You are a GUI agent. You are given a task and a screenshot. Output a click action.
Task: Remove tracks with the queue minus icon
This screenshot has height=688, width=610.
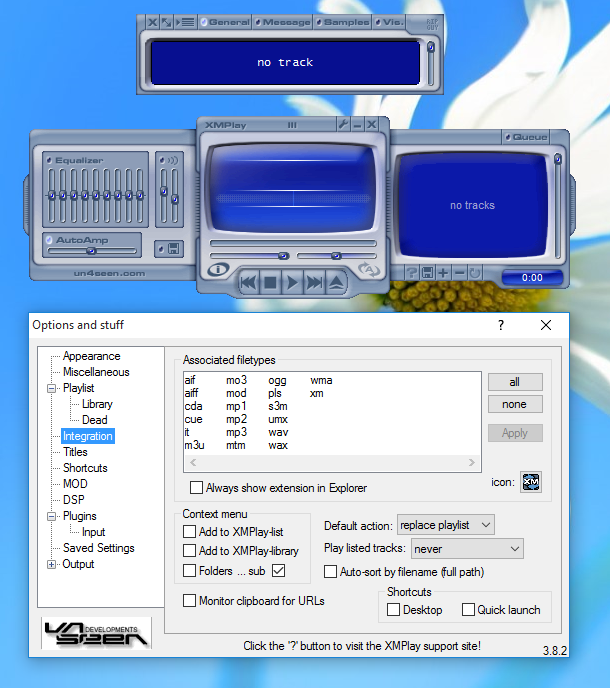pyautogui.click(x=459, y=273)
